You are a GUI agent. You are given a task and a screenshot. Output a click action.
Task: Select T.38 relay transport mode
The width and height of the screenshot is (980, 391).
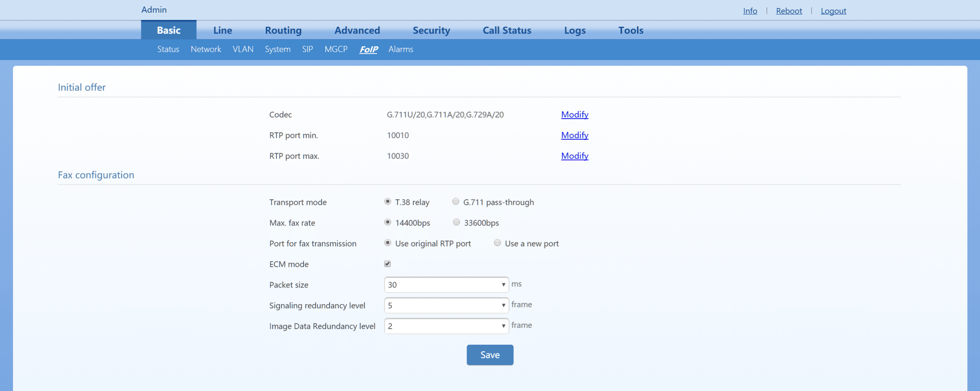coord(387,201)
